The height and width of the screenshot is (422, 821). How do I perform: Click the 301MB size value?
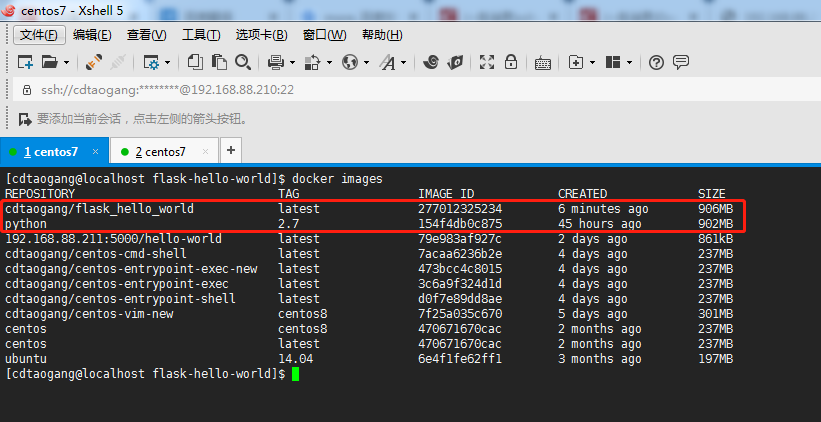715,314
